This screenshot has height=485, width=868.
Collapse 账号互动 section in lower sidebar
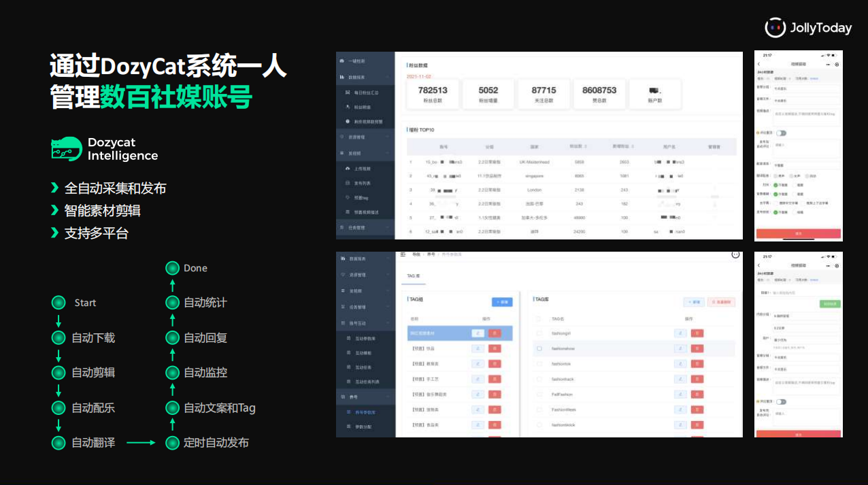pos(365,323)
